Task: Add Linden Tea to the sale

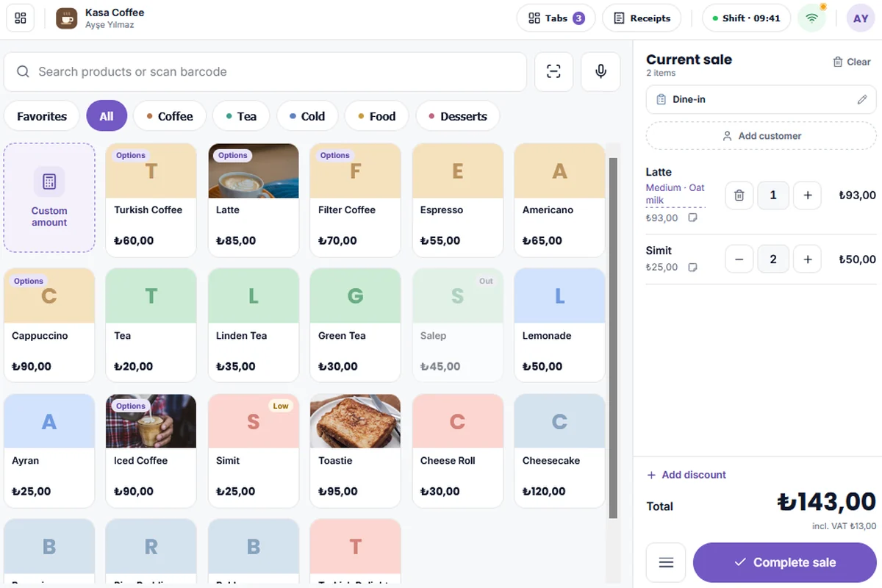Action: tap(254, 326)
